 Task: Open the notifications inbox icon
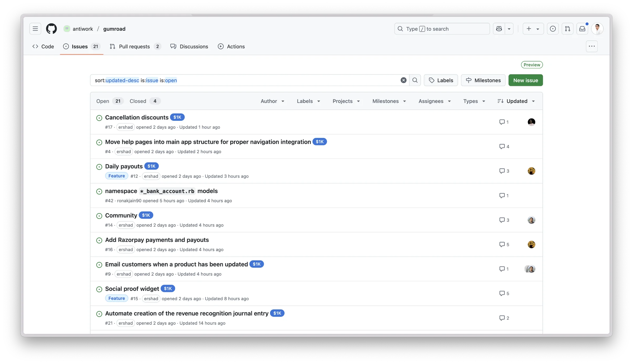582,29
